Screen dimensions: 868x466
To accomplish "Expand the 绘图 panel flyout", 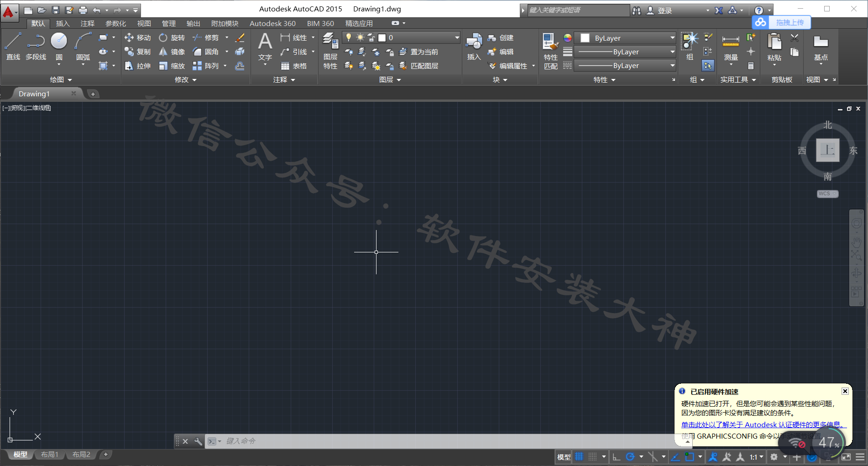I will point(61,79).
